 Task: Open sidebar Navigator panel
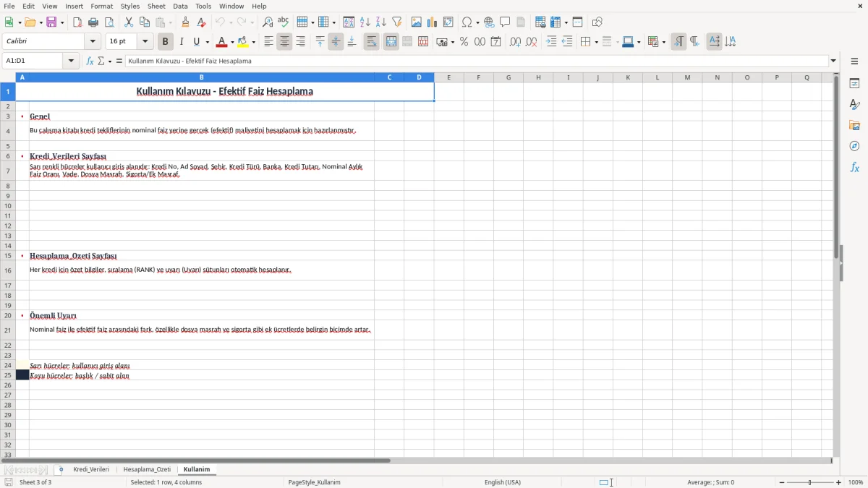coord(854,146)
